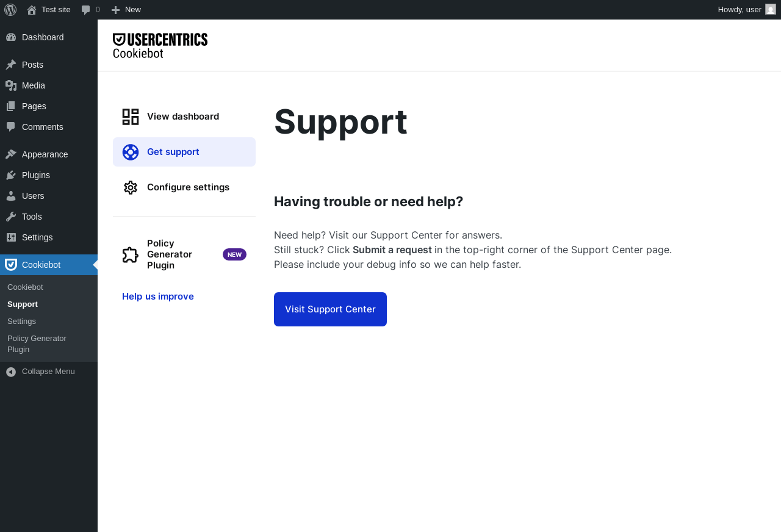Click the Visit Support Center button
Screen dimensions: 781x532
(x=330, y=309)
